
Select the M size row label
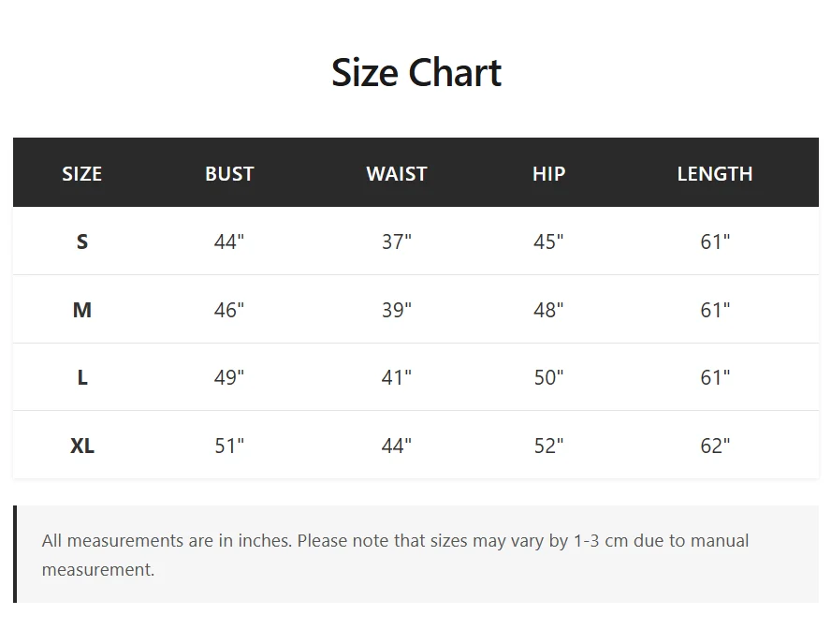pyautogui.click(x=82, y=310)
